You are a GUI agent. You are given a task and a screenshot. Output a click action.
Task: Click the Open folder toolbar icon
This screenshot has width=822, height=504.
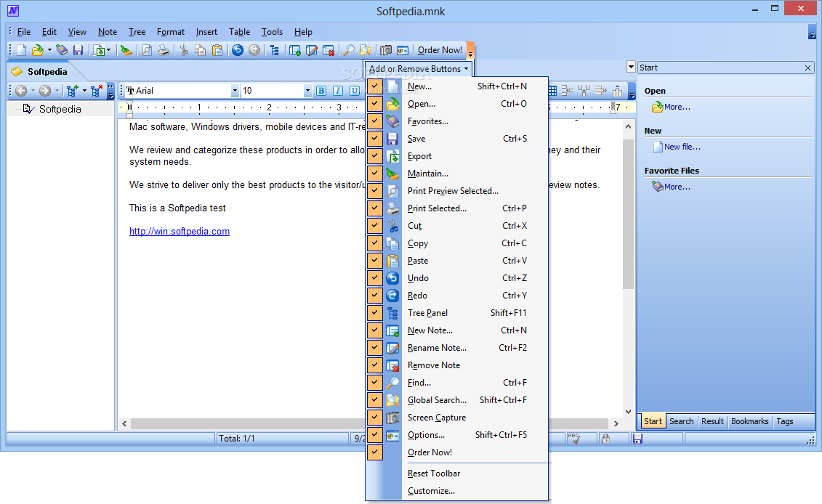coord(37,50)
